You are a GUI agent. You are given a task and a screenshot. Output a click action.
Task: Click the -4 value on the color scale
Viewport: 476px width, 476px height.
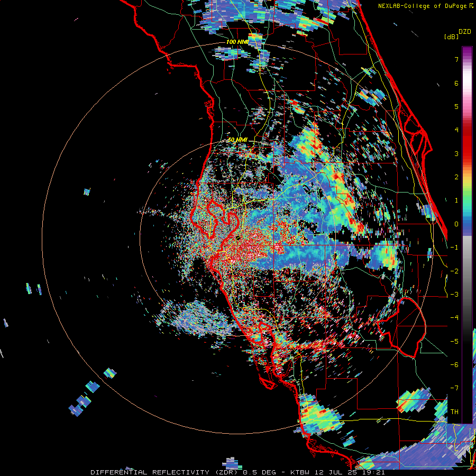(454, 318)
